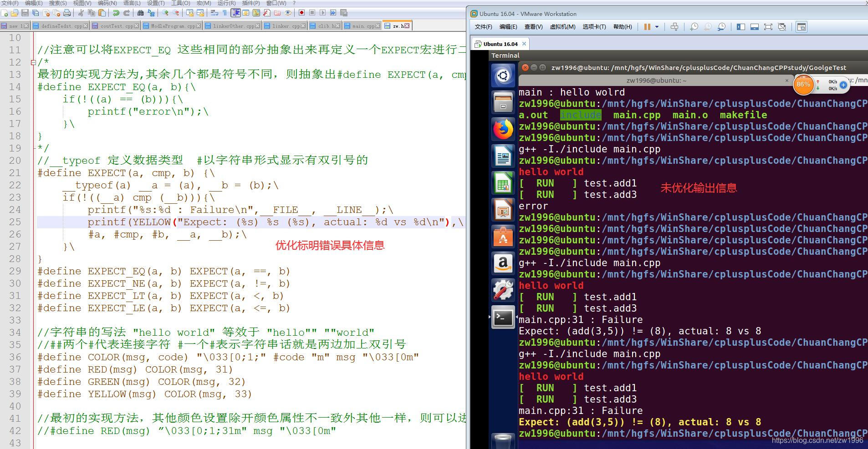The width and height of the screenshot is (868, 449).
Task: Click the New file icon in Notepad++
Action: (x=4, y=13)
